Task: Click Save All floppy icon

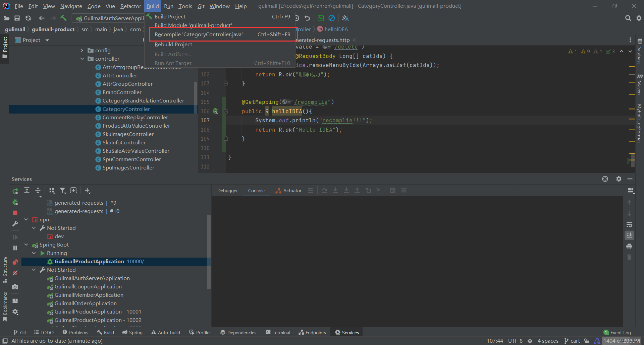Action: pyautogui.click(x=17, y=18)
